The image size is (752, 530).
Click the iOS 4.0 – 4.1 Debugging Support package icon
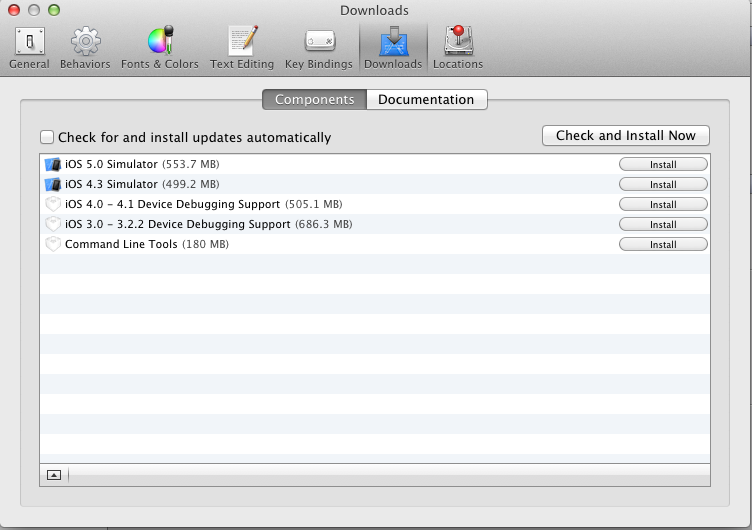53,204
